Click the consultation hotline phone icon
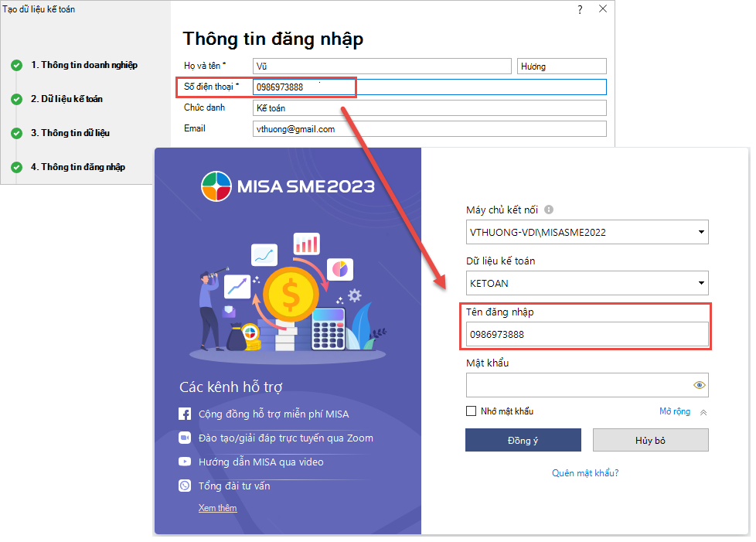This screenshot has width=756, height=542. point(185,486)
